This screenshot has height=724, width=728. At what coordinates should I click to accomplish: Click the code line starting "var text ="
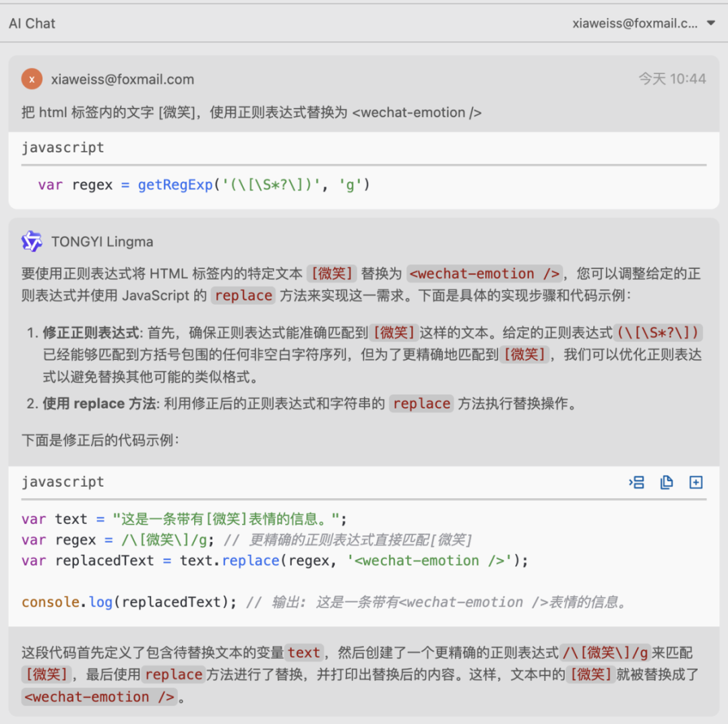tap(184, 519)
